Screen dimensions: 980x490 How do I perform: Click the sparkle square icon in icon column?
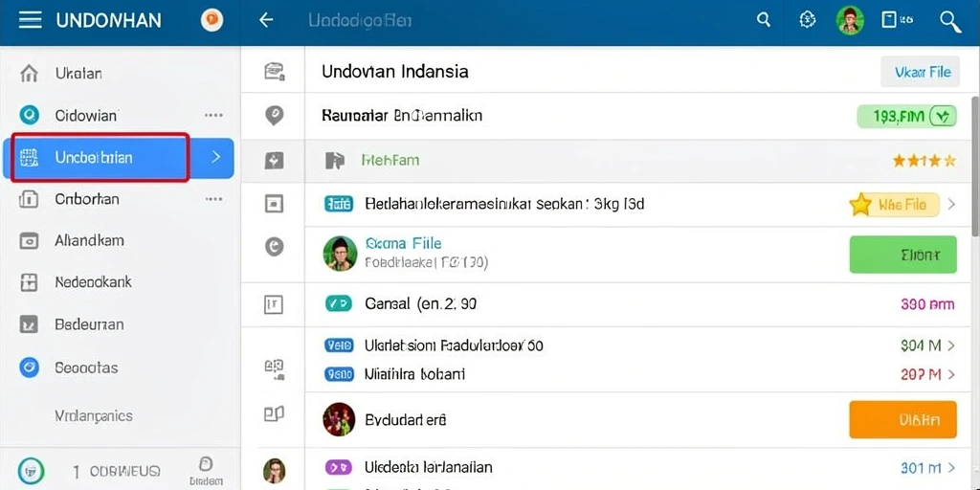(x=275, y=160)
